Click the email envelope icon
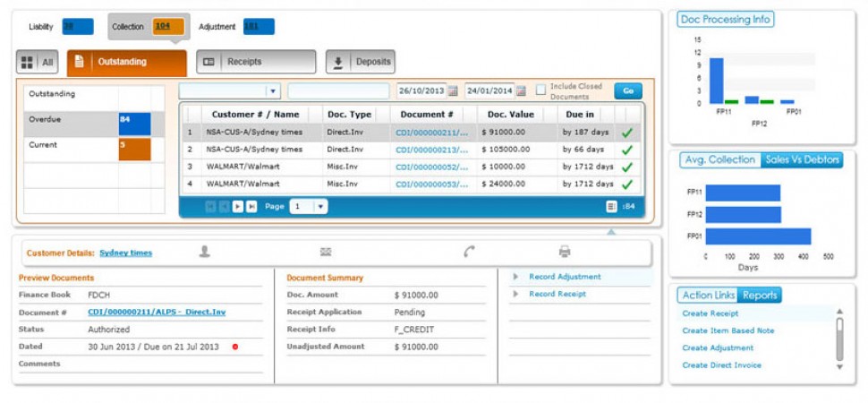Image resolution: width=868 pixels, height=403 pixels. click(326, 252)
